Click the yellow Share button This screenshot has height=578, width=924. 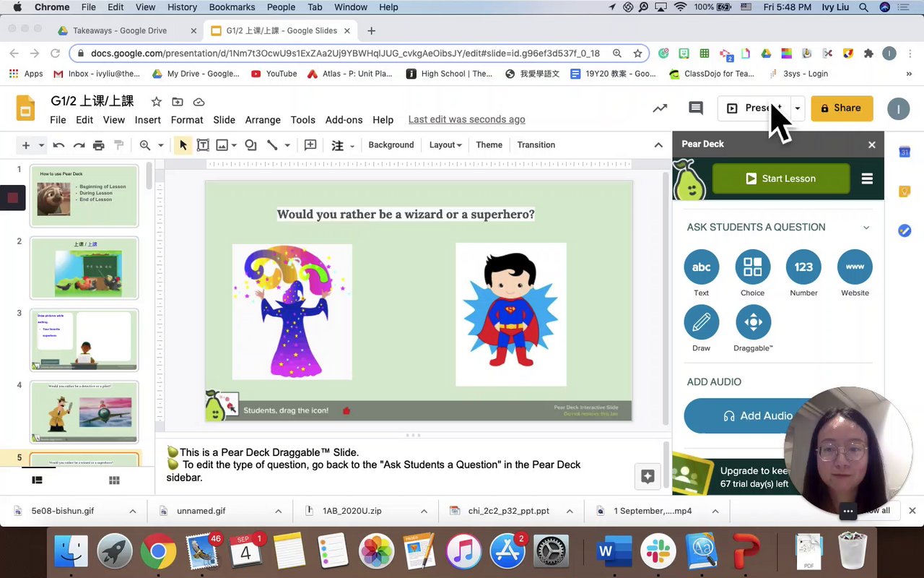click(x=842, y=108)
